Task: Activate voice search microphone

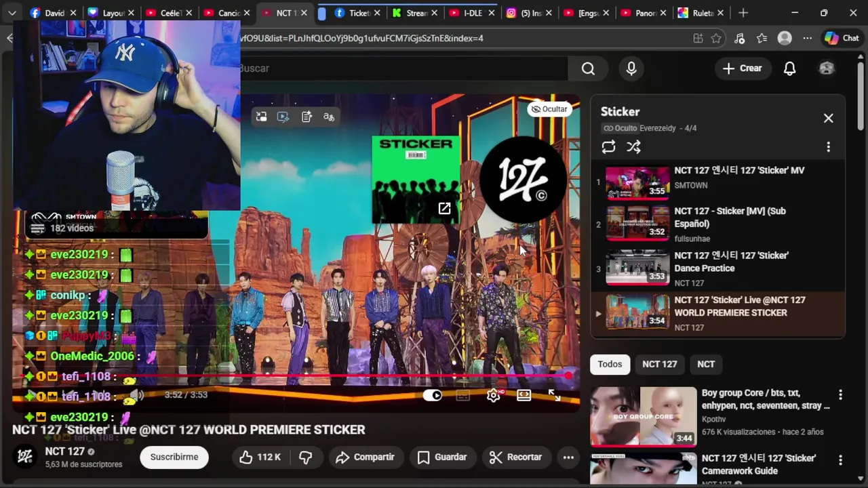Action: tap(631, 68)
